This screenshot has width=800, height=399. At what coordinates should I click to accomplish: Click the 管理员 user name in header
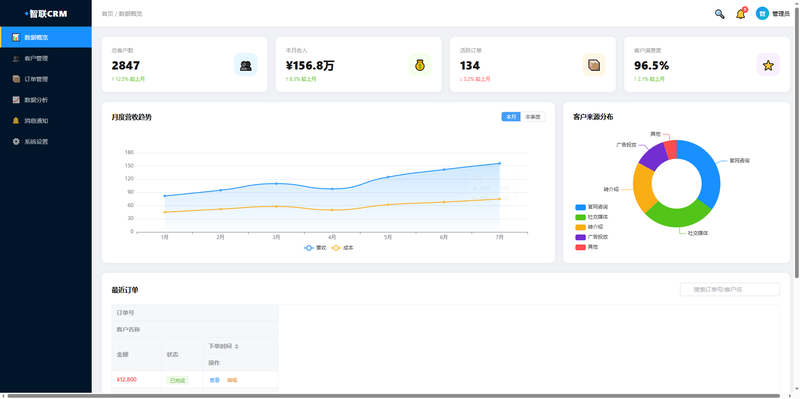pyautogui.click(x=781, y=14)
